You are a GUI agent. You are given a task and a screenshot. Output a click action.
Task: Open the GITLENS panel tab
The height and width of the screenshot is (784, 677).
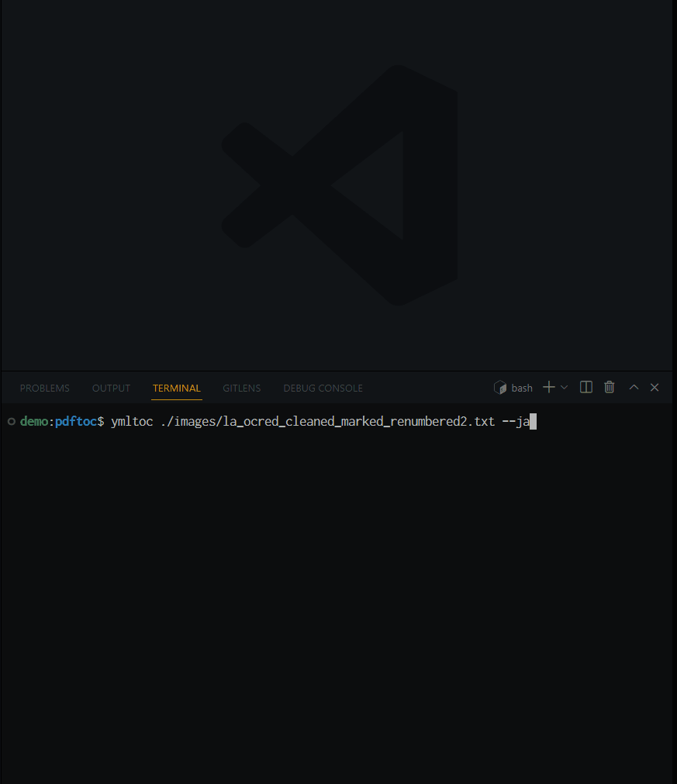[241, 388]
